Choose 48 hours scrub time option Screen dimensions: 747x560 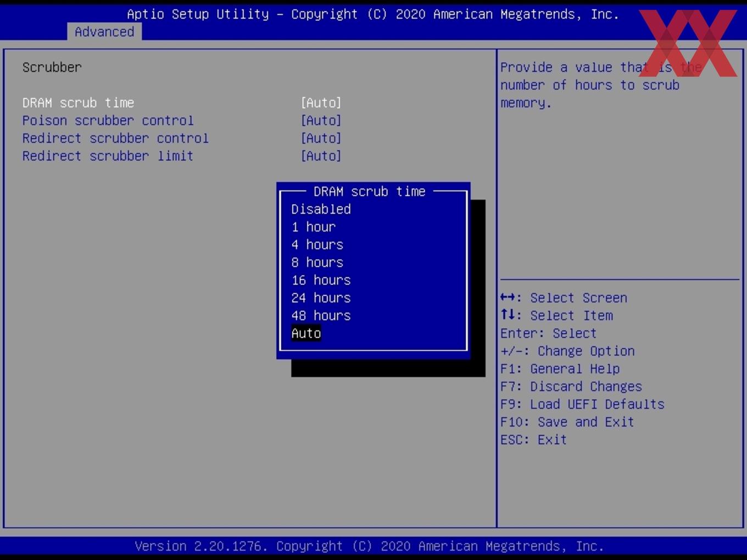321,316
